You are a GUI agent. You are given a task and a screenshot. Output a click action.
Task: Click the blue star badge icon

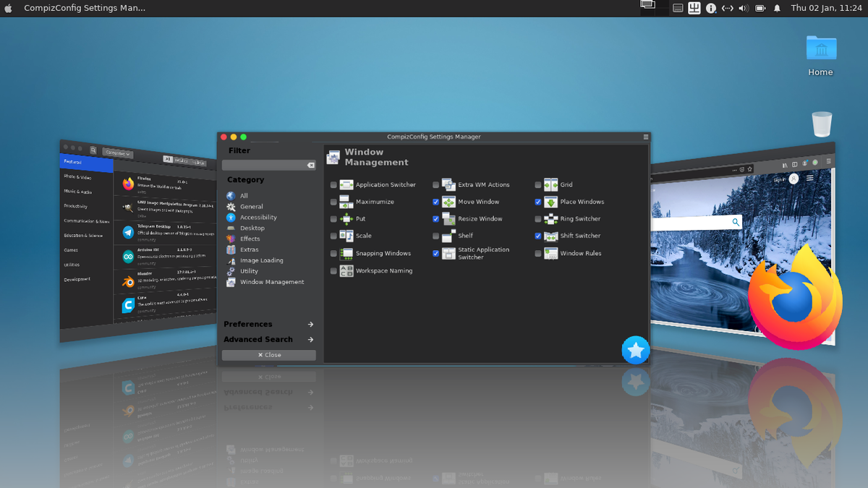pyautogui.click(x=636, y=351)
